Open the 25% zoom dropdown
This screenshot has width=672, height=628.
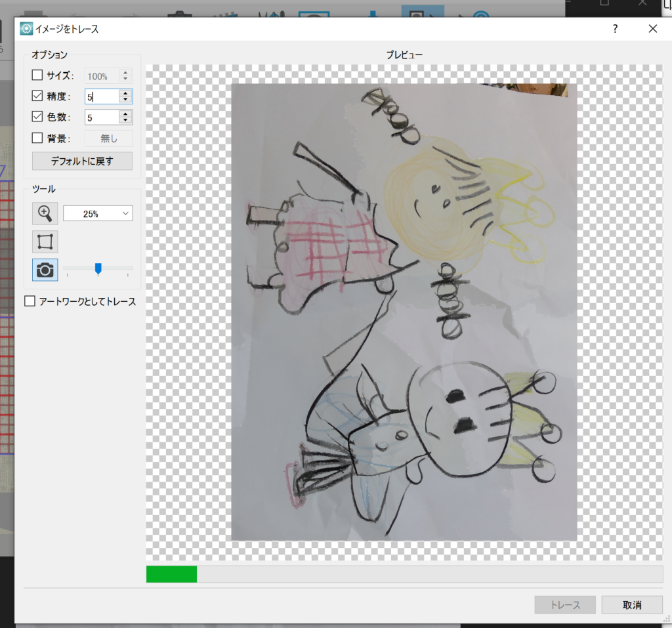pyautogui.click(x=98, y=213)
